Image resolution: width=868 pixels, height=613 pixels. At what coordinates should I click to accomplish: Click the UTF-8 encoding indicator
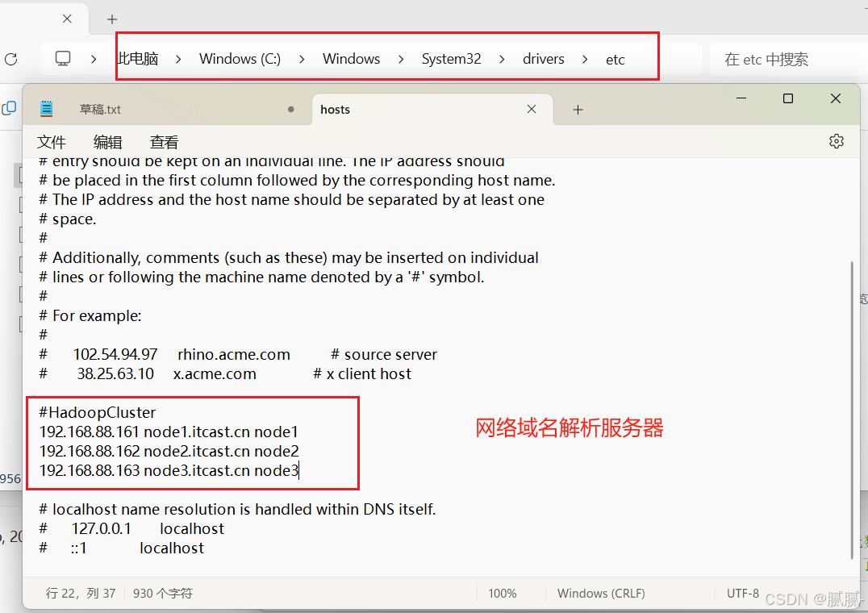coord(743,593)
